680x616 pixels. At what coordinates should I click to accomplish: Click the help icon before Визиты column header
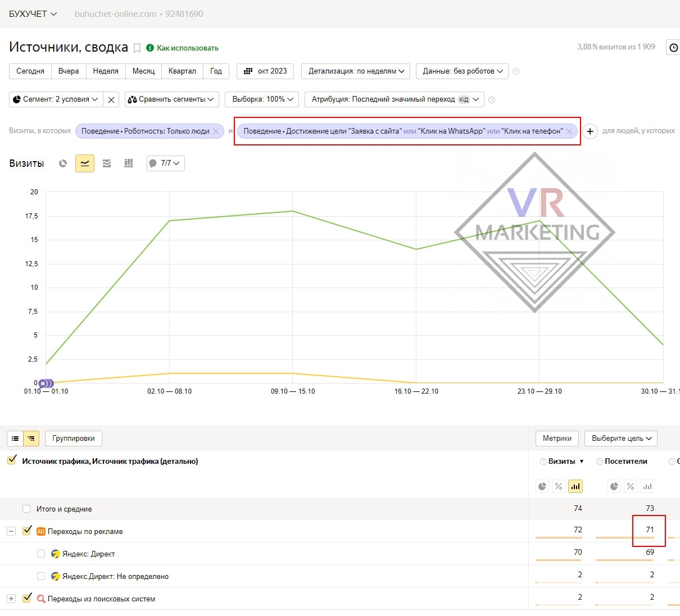click(543, 462)
